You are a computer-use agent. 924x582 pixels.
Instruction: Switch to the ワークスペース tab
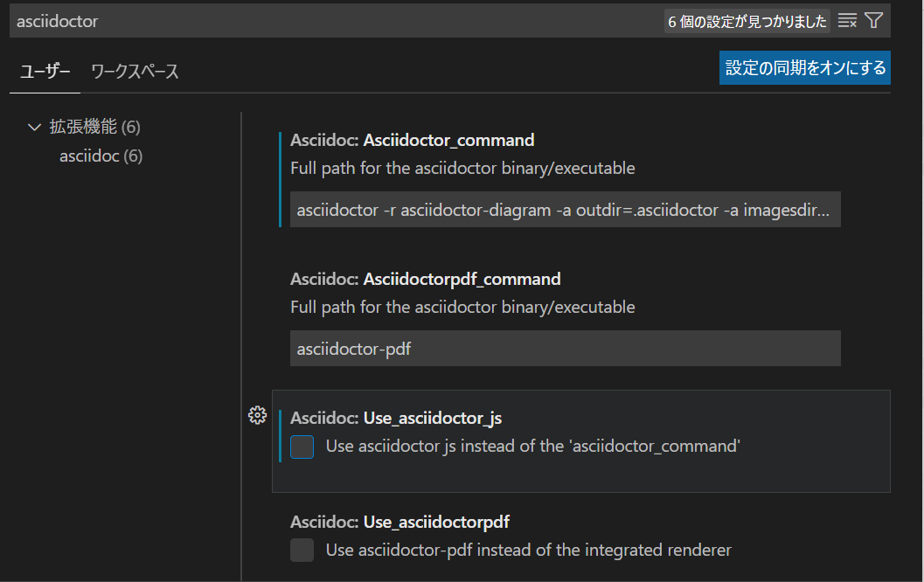coord(135,72)
